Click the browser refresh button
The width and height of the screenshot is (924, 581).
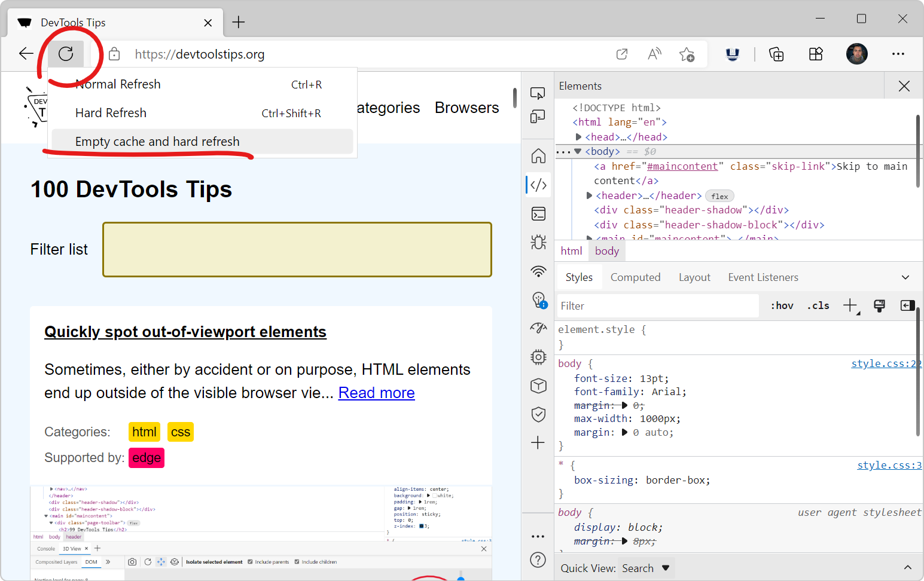coord(66,54)
